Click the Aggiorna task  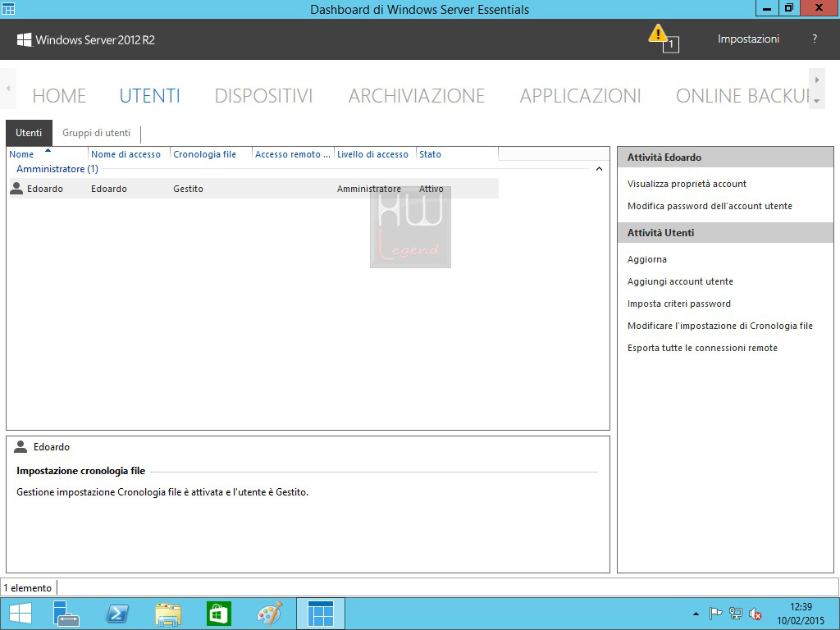[647, 259]
